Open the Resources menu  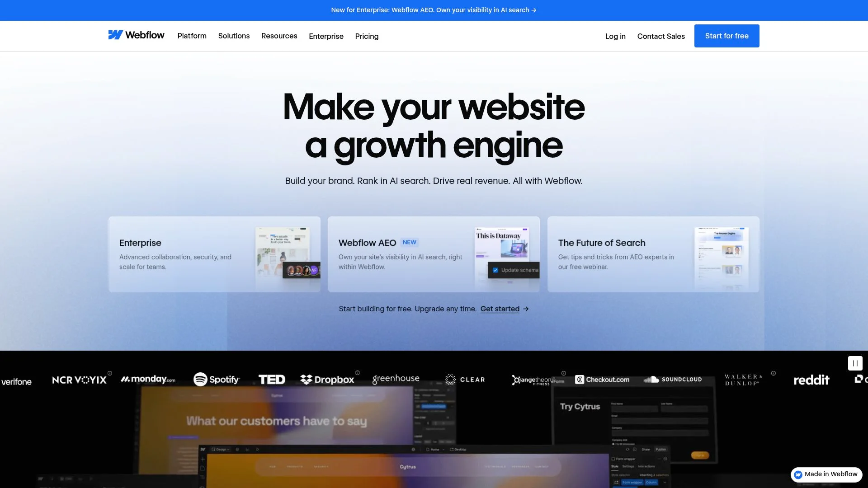(x=279, y=36)
